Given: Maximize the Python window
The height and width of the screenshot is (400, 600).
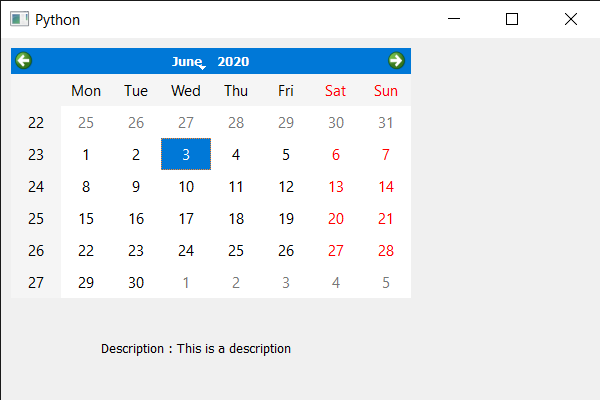Looking at the screenshot, I should (512, 19).
